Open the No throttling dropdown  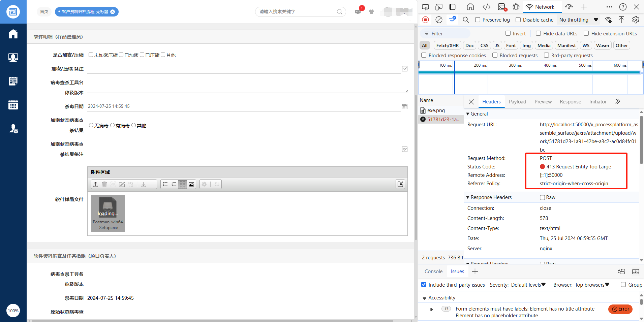coord(579,20)
